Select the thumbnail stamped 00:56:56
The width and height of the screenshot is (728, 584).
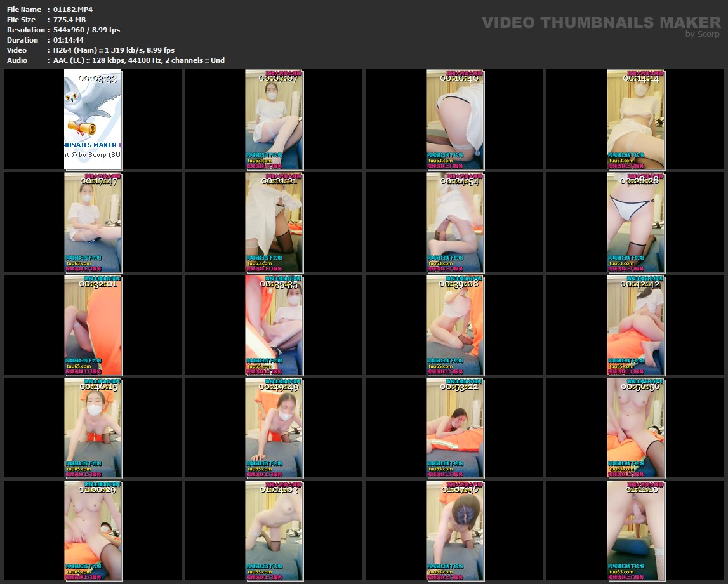[x=635, y=428]
